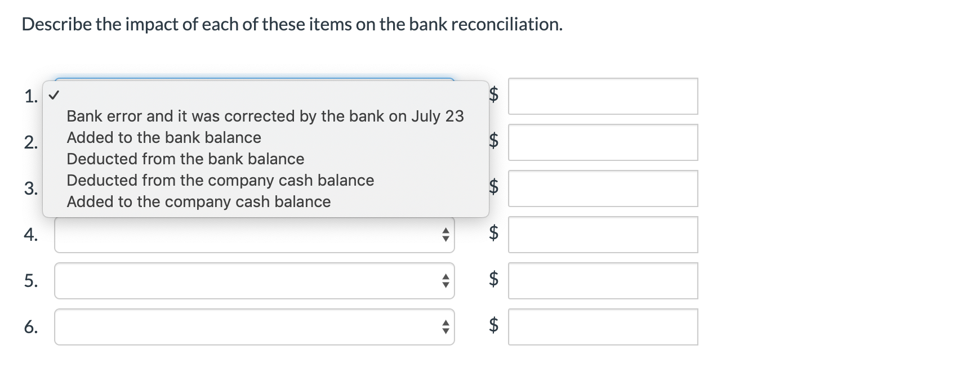Click the dollar amount field for item 5
The height and width of the screenshot is (386, 980).
point(604,280)
